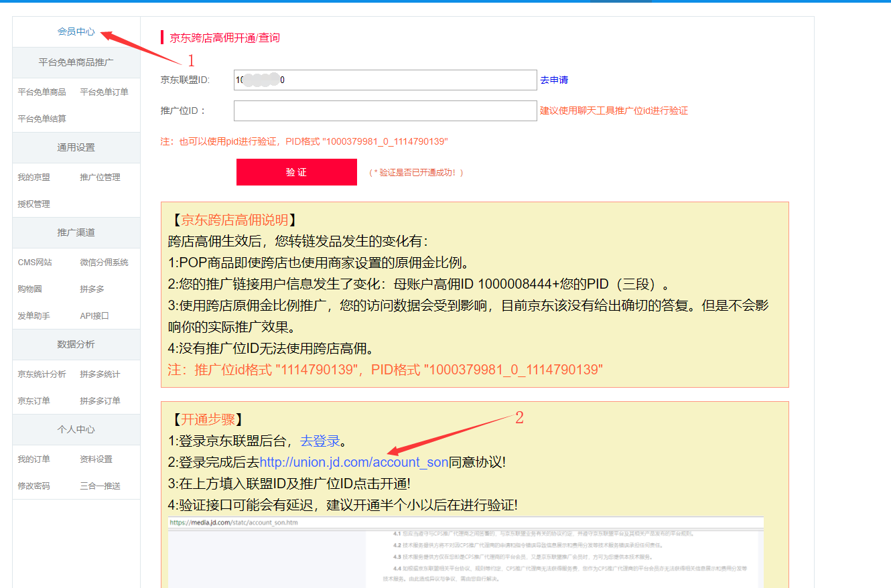
Task: Click the 建议使用聊天工具推广位id进行验证 hint text
Action: click(x=614, y=111)
